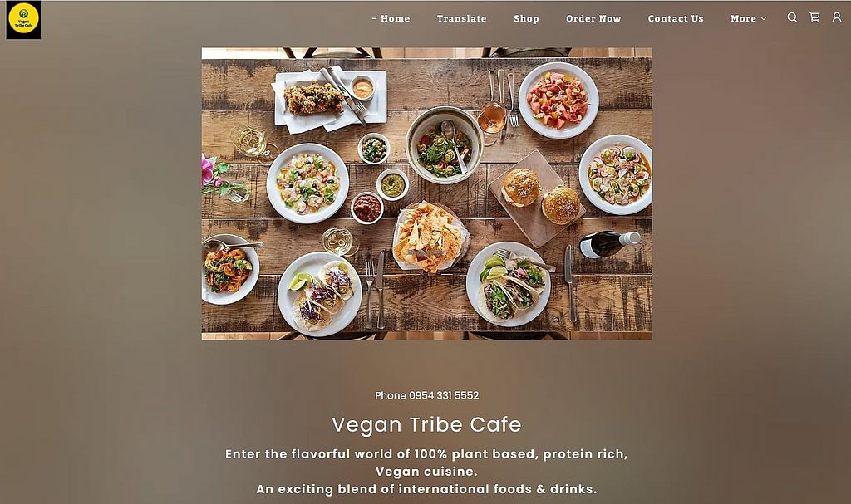851x504 pixels.
Task: Click the 'international foods & drinks' line
Action: tap(498, 489)
